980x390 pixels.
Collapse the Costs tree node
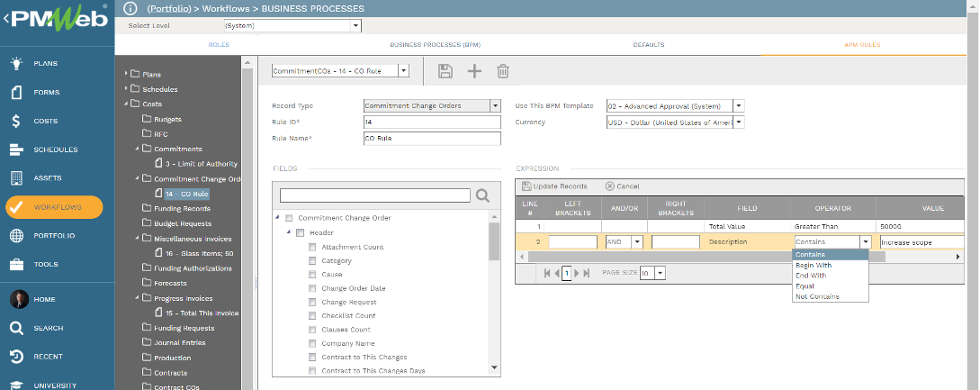(126, 104)
